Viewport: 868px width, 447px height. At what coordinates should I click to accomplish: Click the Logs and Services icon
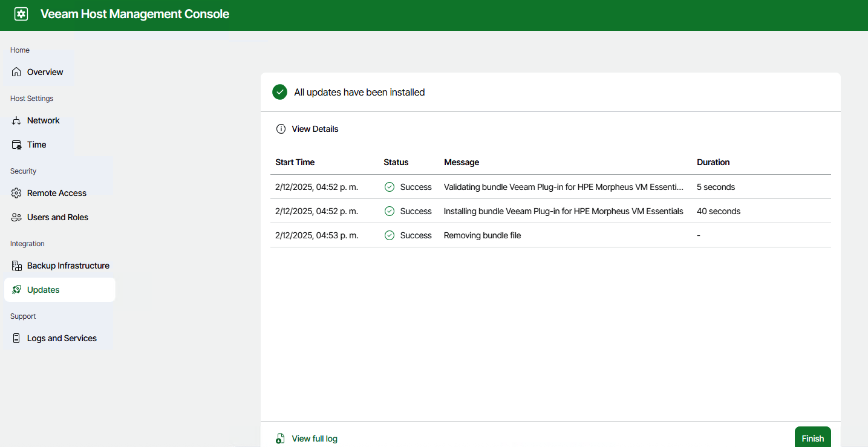coord(16,338)
